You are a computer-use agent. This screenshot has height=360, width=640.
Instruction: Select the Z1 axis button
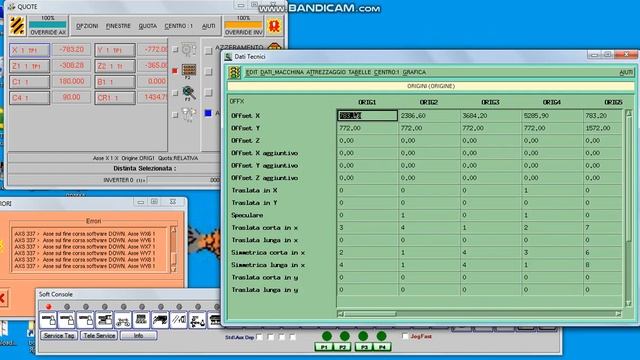(29, 66)
